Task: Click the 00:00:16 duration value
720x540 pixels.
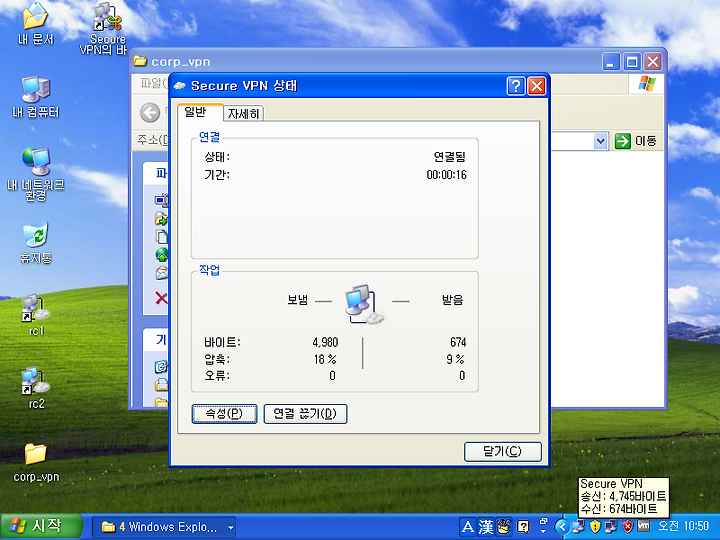Action: [x=446, y=174]
